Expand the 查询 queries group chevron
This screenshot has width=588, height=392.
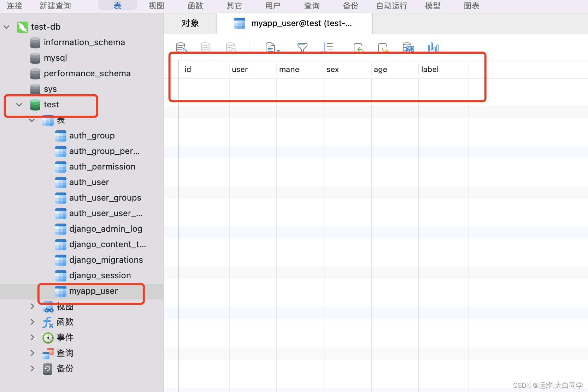(33, 353)
